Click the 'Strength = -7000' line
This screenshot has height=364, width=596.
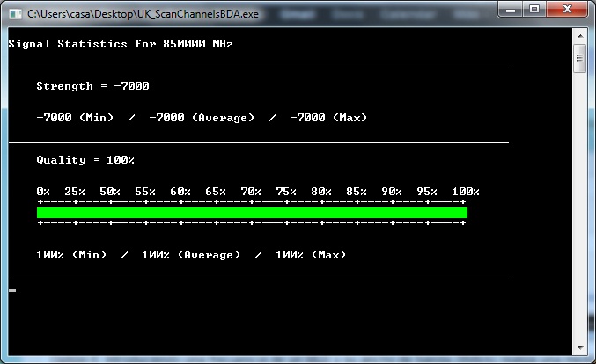coord(92,86)
